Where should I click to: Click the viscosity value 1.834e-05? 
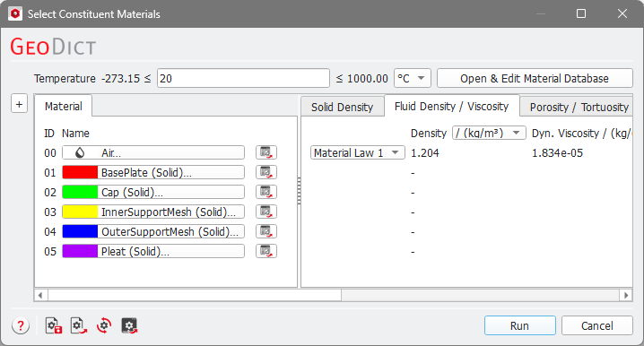click(557, 153)
